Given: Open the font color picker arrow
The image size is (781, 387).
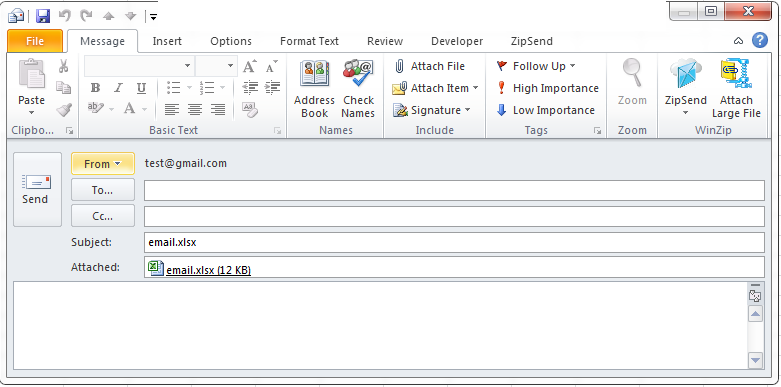Looking at the screenshot, I should (144, 109).
